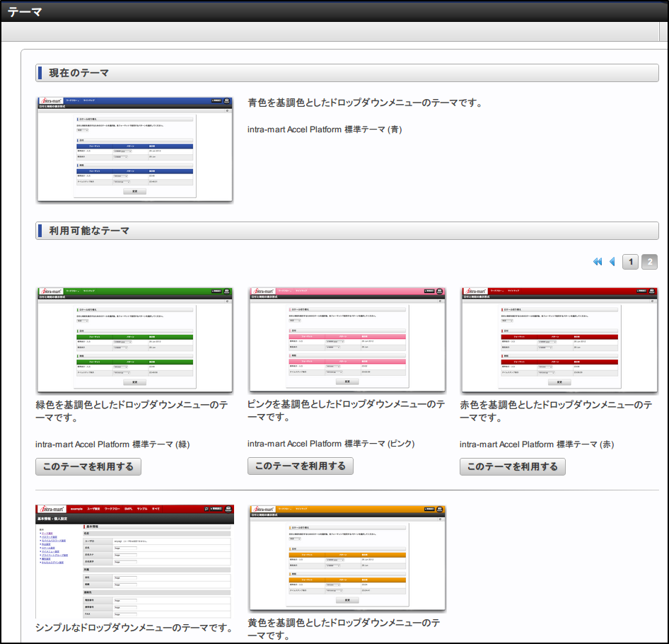The image size is (669, 644).
Task: Open the current blue theme thumbnail
Action: (134, 149)
